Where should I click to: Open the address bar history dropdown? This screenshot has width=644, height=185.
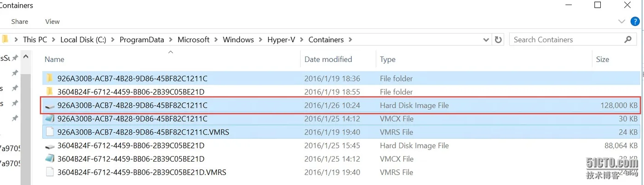click(x=486, y=40)
